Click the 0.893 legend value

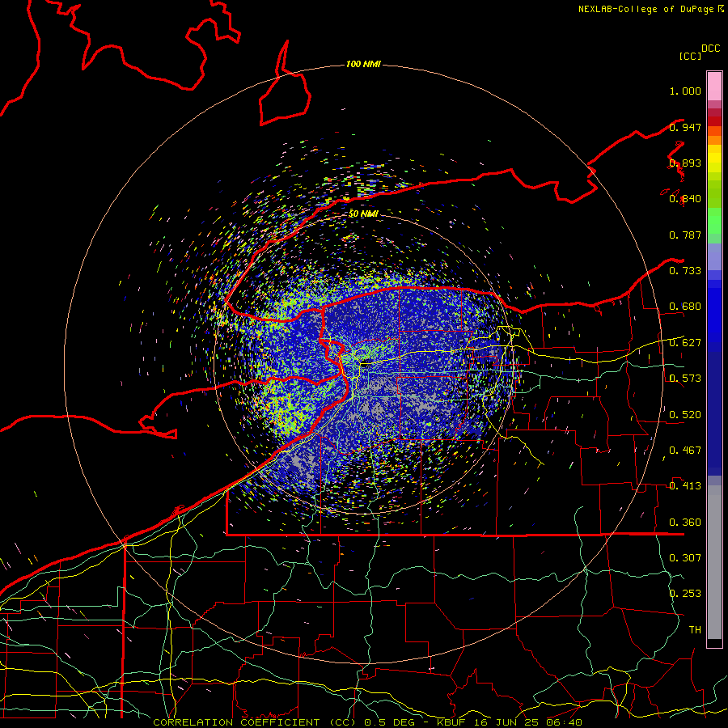tap(685, 163)
